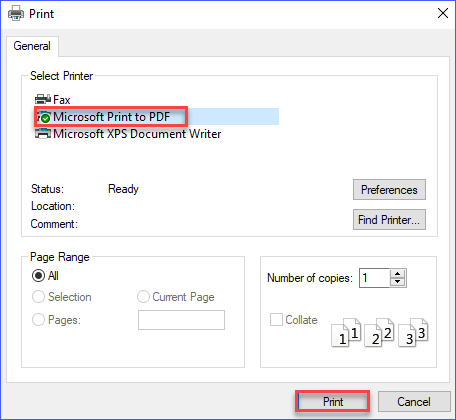The height and width of the screenshot is (420, 456).
Task: Select the All page range option
Action: tap(38, 276)
